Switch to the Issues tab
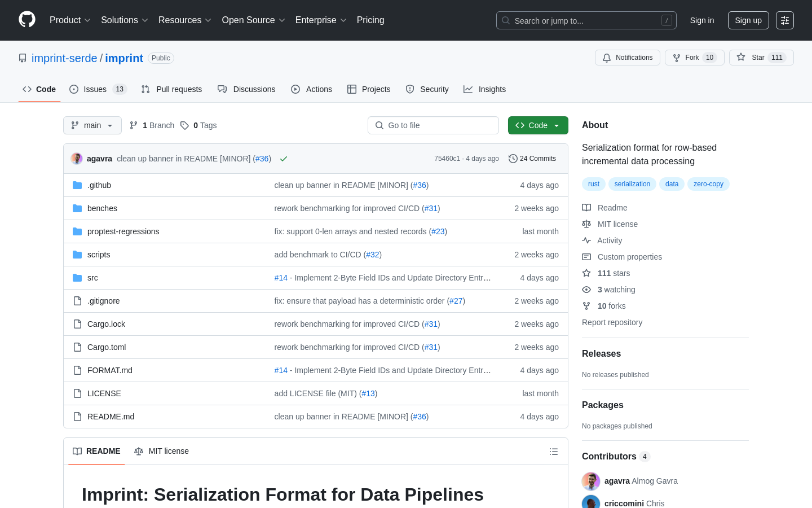Screen dimensions: 812x508 tap(98, 89)
